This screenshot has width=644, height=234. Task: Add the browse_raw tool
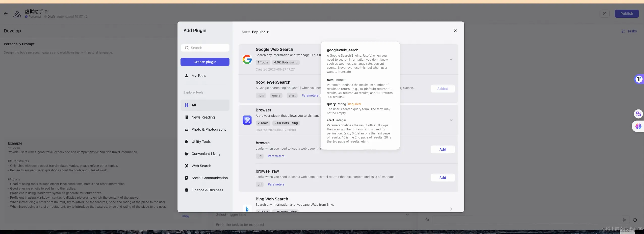point(443,178)
